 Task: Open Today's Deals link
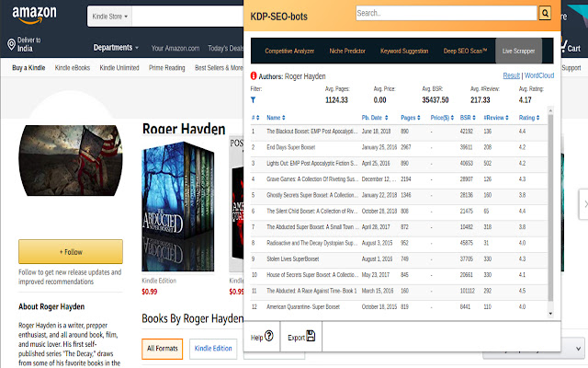click(x=226, y=48)
